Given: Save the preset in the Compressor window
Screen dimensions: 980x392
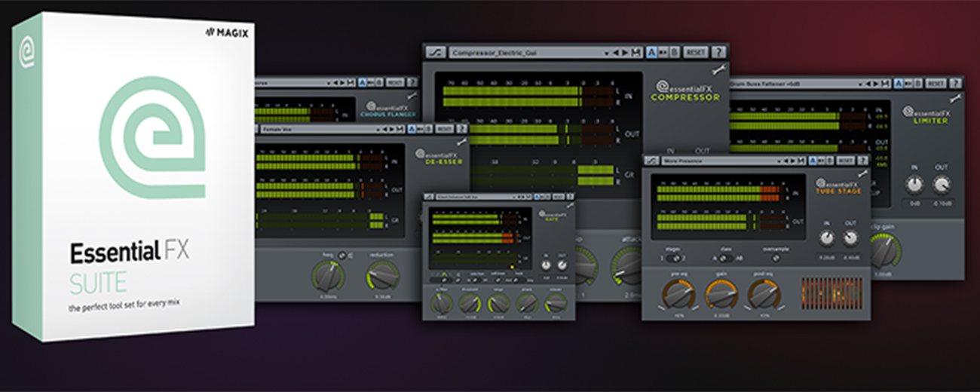Looking at the screenshot, I should point(635,53).
